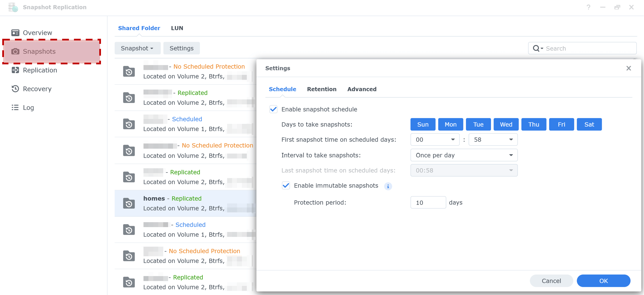Open the Snapshots sidebar item
The image size is (644, 295).
point(52,51)
